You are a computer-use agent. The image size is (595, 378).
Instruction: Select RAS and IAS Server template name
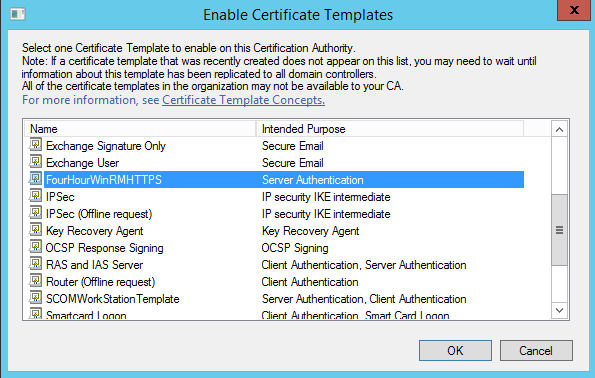pyautogui.click(x=94, y=265)
